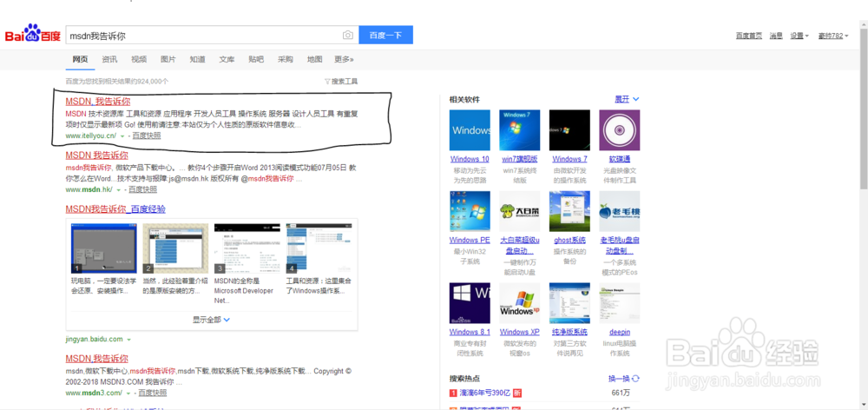The height and width of the screenshot is (410, 868).
Task: Open the ghost系统 text link
Action: point(569,241)
